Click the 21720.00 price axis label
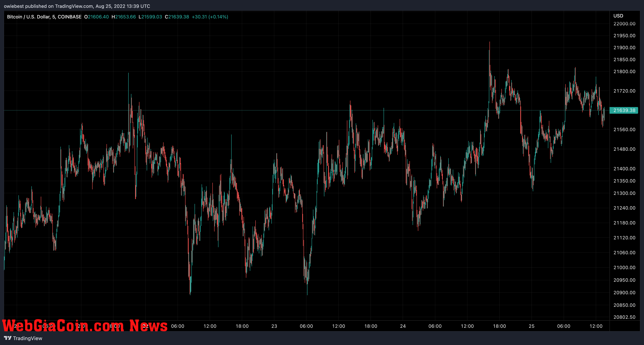Image resolution: width=644 pixels, height=345 pixels. 624,91
